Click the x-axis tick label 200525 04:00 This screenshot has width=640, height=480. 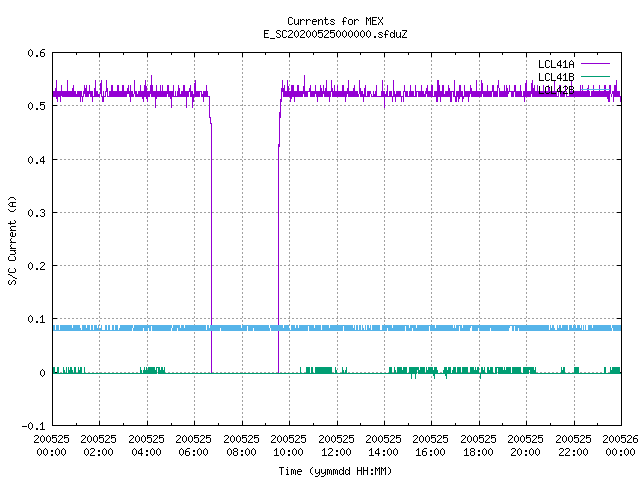146,445
